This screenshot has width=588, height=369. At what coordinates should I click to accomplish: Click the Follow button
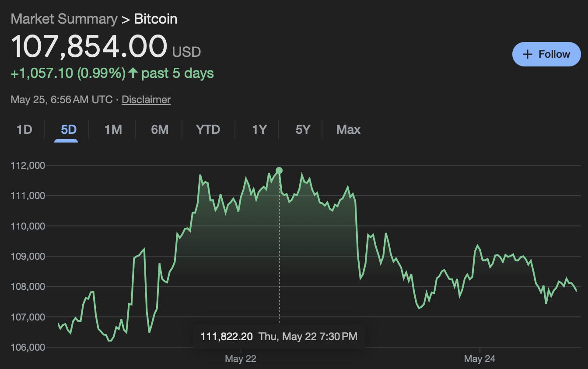click(x=546, y=54)
